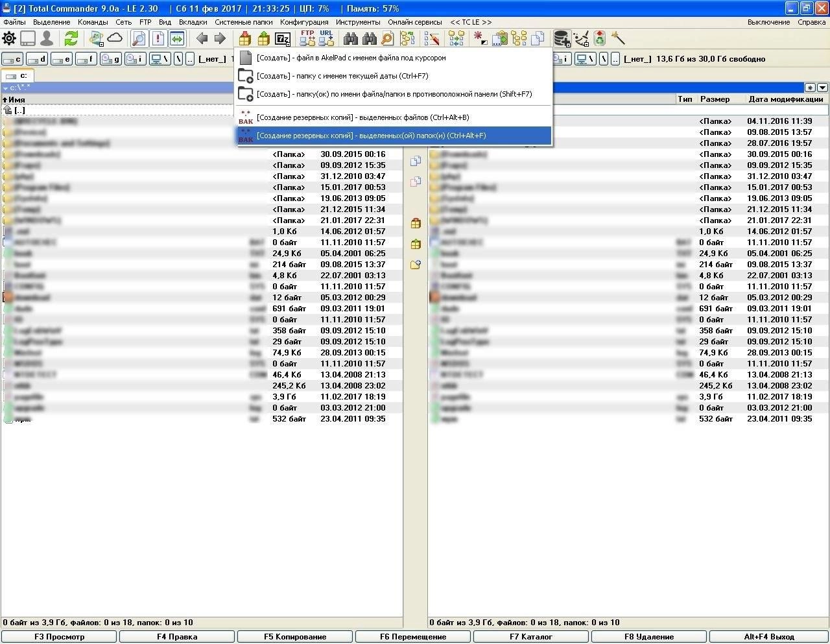Image resolution: width=830 pixels, height=644 pixels.
Task: Open the globe picture dropdown toolbar icon
Action: point(97,39)
